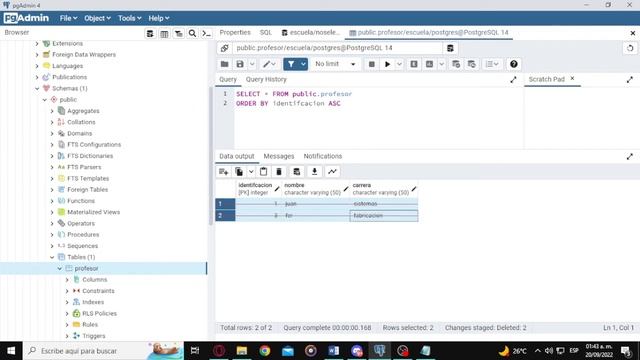Open Microsoft Word from taskbar
The width and height of the screenshot is (640, 360).
[x=333, y=351]
